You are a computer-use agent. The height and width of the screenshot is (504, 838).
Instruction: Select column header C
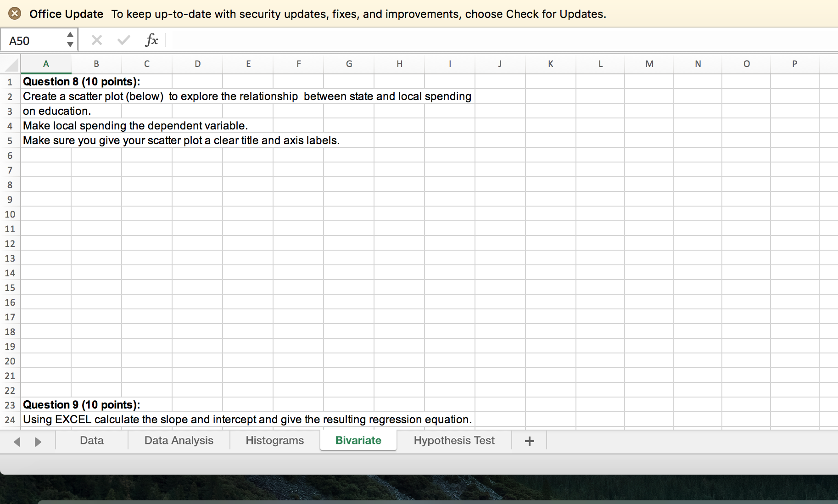pos(146,64)
